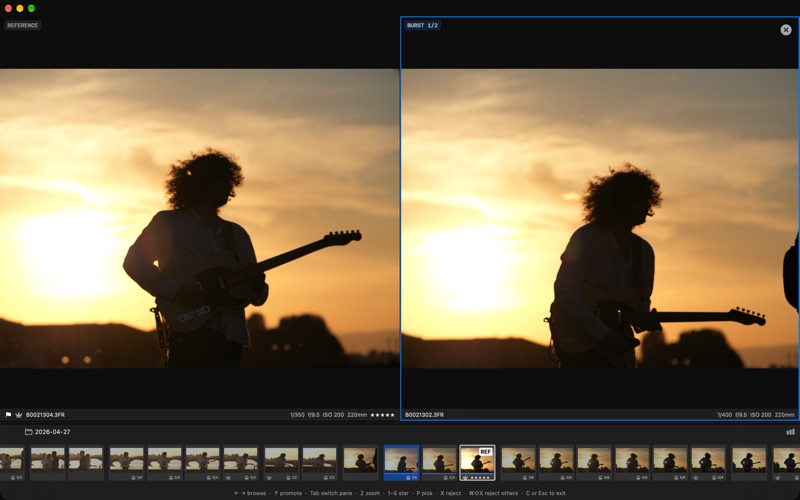Viewport: 800px width, 500px height.
Task: Click f/9.5 in the reference info bar
Action: (313, 415)
